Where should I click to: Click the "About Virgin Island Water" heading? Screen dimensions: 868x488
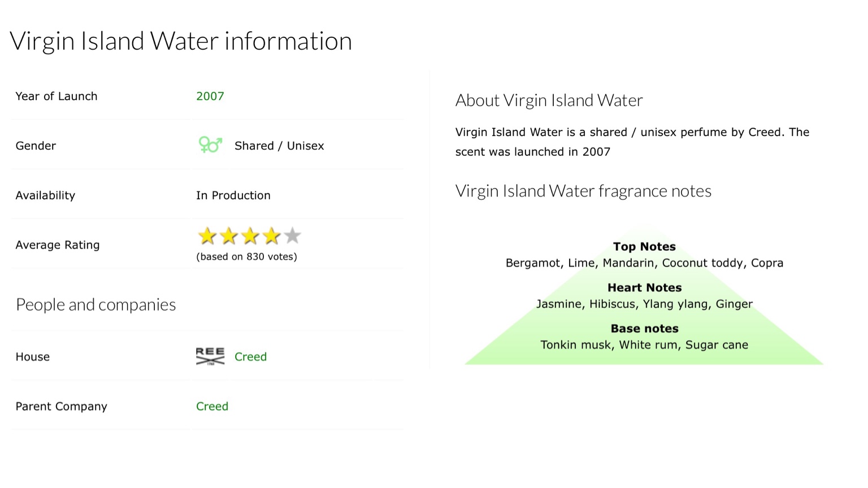549,101
